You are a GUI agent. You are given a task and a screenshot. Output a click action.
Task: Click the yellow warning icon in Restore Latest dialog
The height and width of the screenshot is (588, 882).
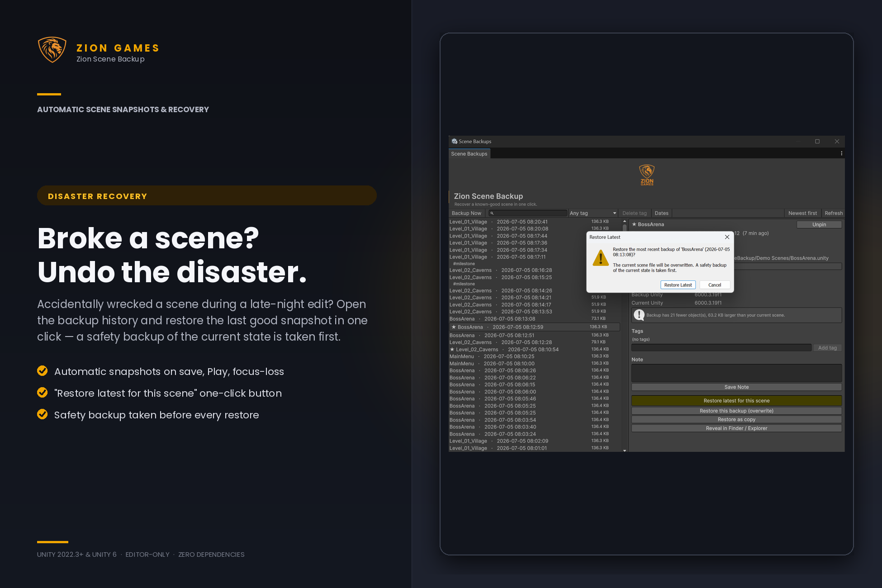[601, 258]
